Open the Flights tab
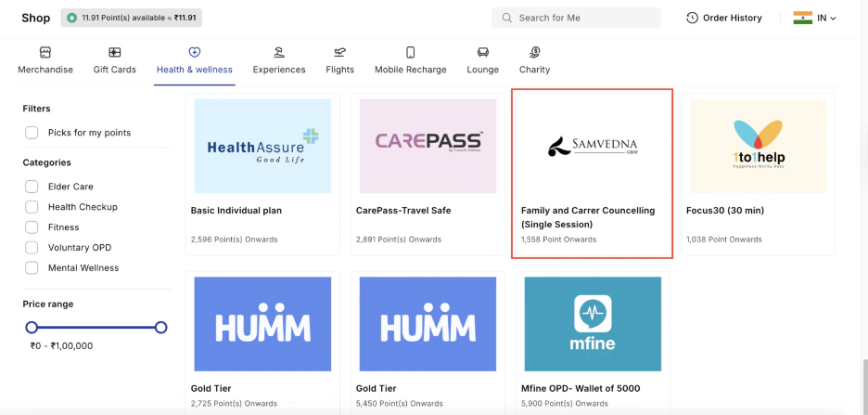The image size is (868, 415). tap(340, 62)
